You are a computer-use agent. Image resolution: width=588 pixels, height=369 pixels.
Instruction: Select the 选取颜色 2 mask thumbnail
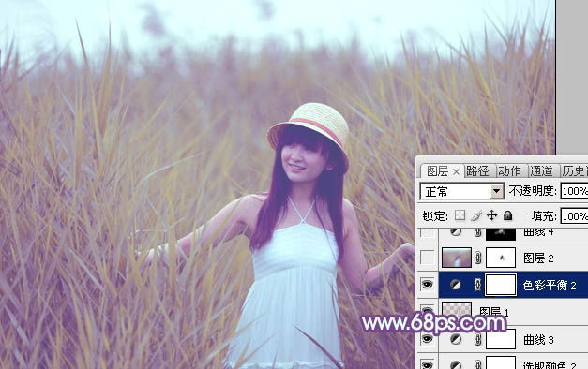(501, 362)
